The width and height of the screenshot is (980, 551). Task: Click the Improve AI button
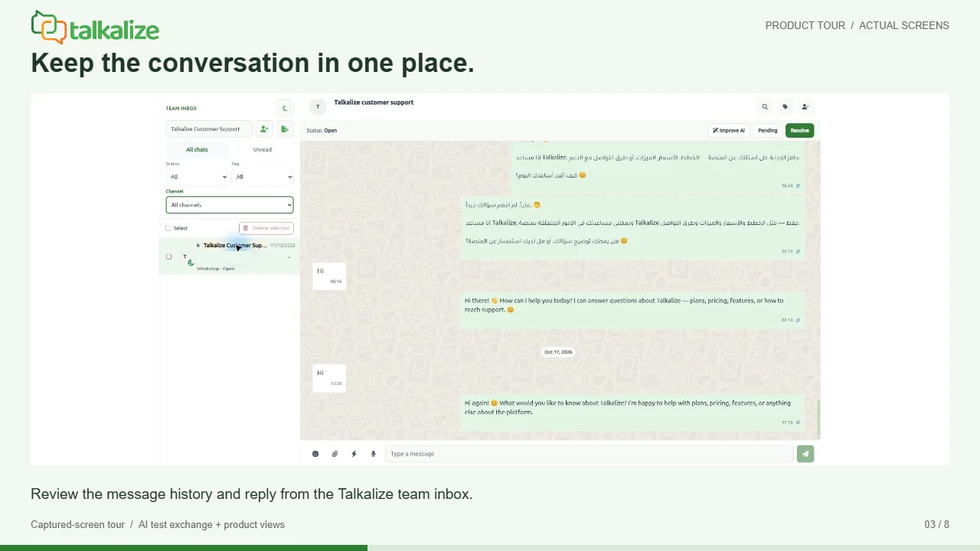click(x=729, y=131)
